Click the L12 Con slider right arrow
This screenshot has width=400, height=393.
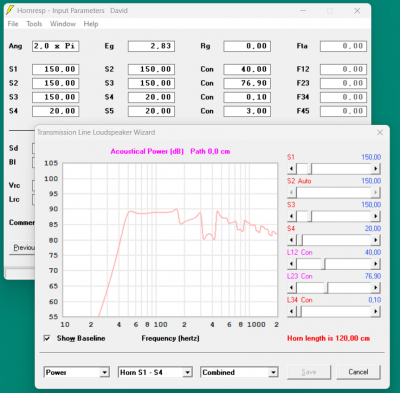(376, 264)
